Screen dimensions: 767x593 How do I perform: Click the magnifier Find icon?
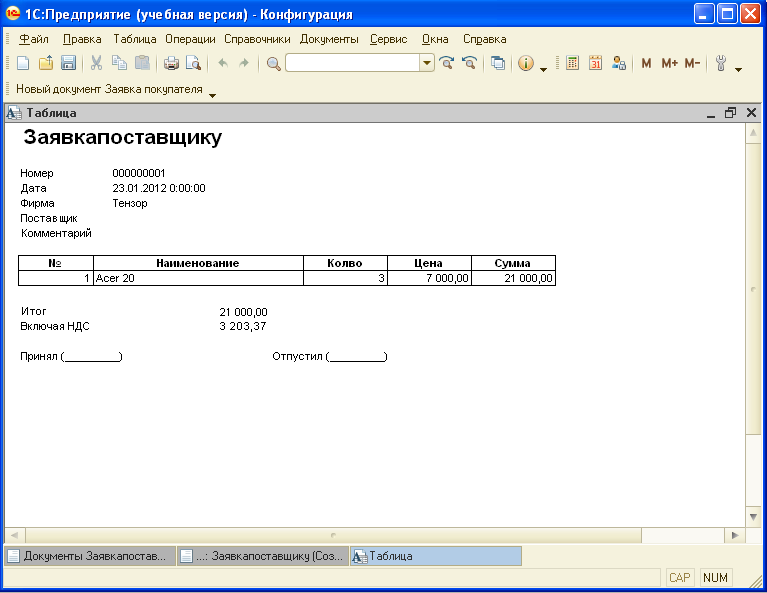pyautogui.click(x=273, y=64)
